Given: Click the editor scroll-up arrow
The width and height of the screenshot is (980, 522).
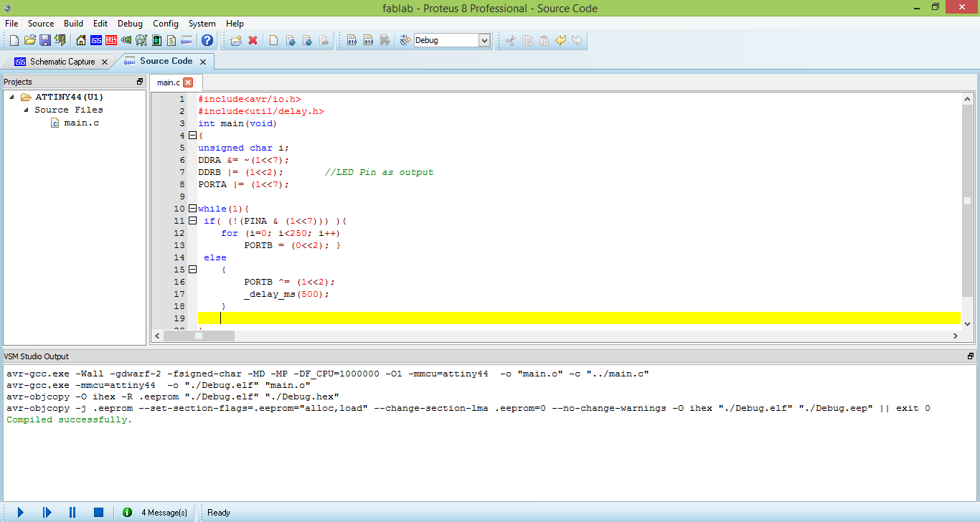Looking at the screenshot, I should tap(967, 99).
